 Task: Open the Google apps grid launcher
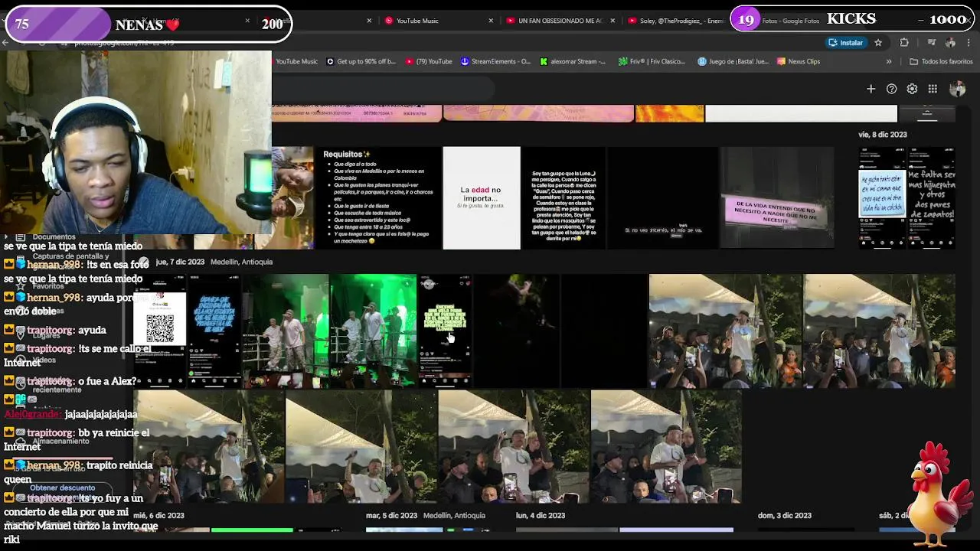tap(933, 90)
